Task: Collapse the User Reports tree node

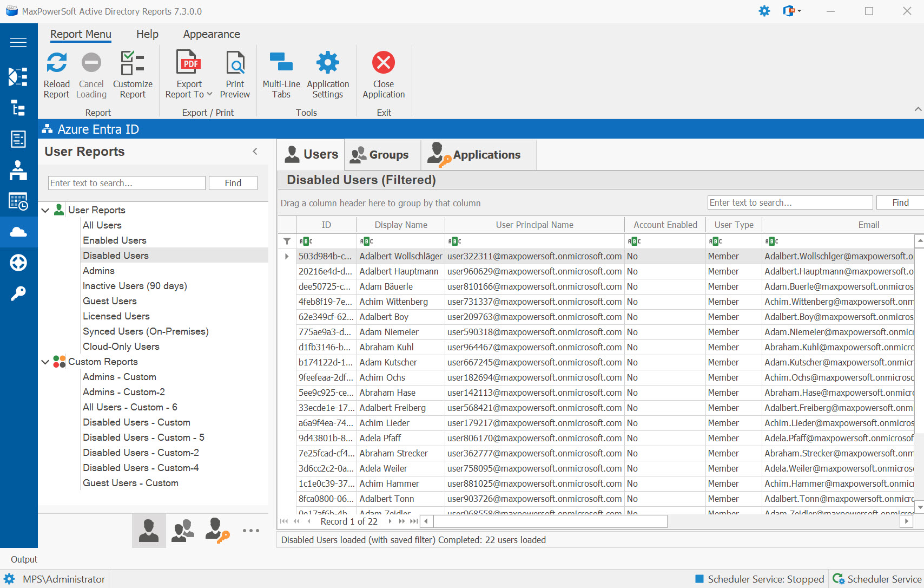Action: [45, 210]
